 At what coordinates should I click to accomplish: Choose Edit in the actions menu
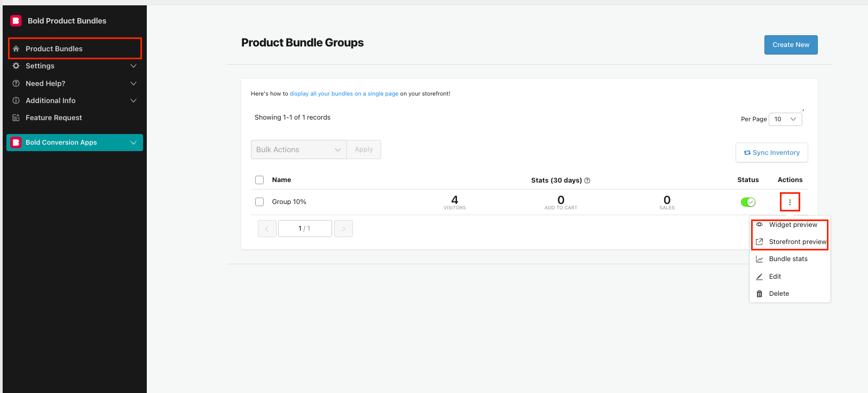[x=790, y=277]
